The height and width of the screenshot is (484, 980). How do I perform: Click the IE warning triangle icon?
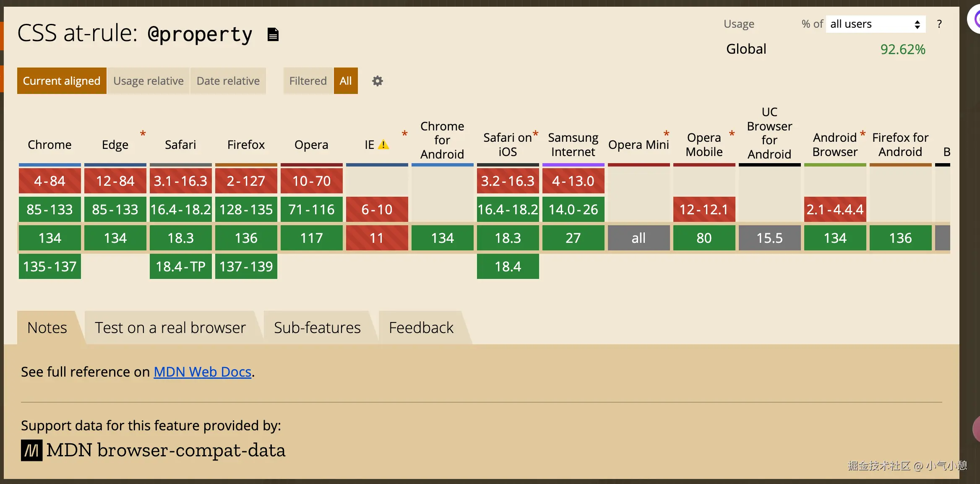click(383, 145)
